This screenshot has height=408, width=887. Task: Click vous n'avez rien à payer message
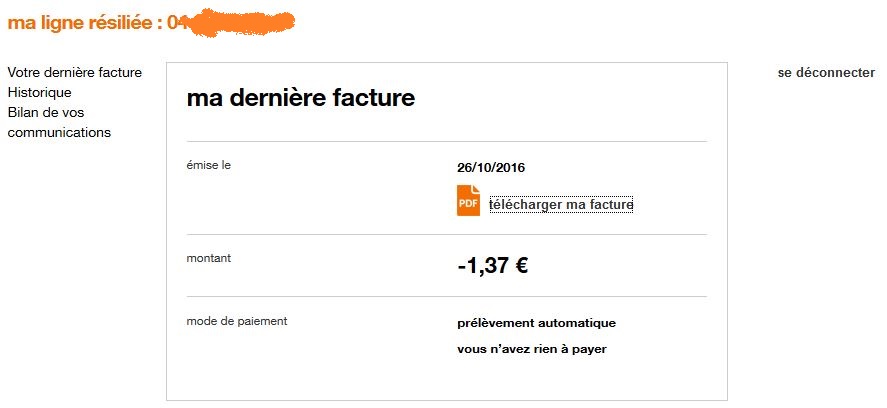pyautogui.click(x=532, y=349)
